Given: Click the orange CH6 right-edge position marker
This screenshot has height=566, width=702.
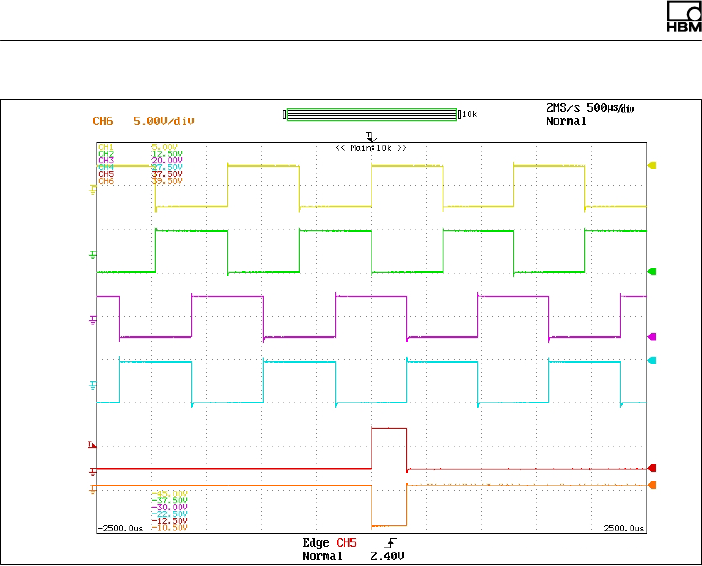Looking at the screenshot, I should point(652,485).
